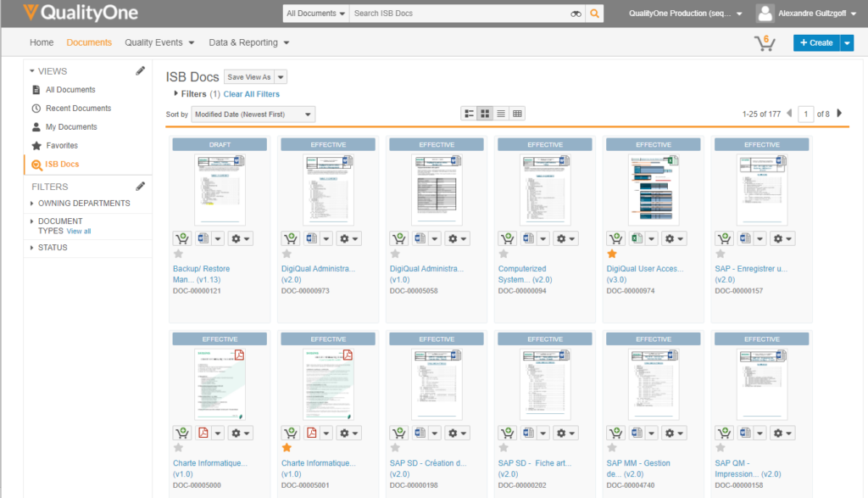Remove the favorite star from DOC-00005001

coord(287,448)
